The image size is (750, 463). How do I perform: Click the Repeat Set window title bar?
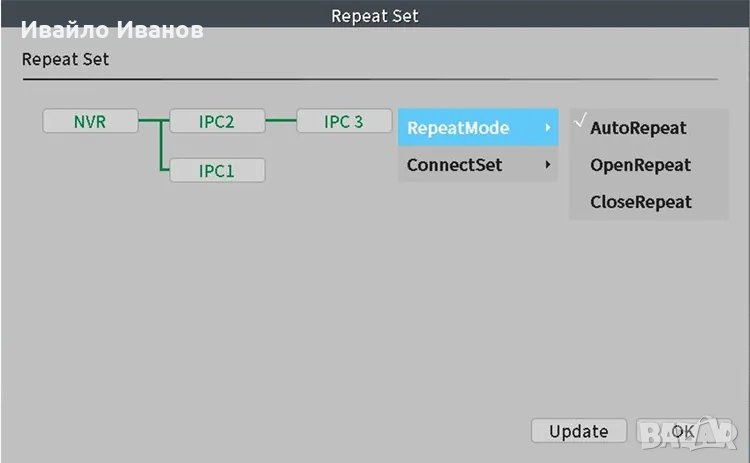pos(374,15)
